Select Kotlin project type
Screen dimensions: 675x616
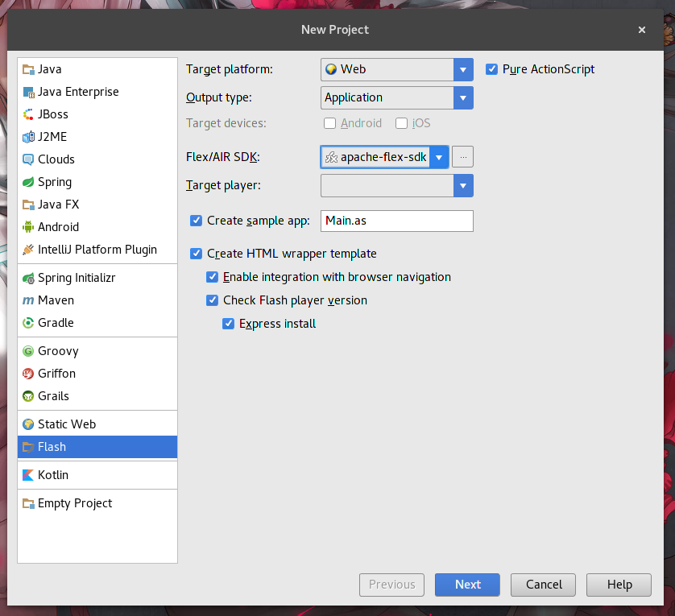97,475
